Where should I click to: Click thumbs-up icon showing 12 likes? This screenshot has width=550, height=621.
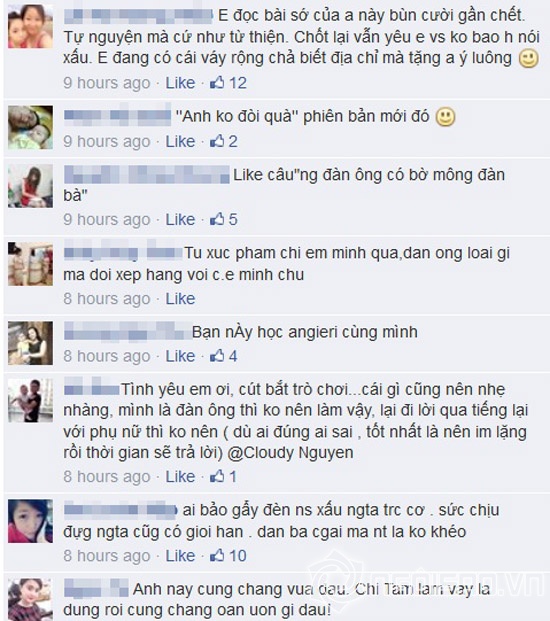217,82
